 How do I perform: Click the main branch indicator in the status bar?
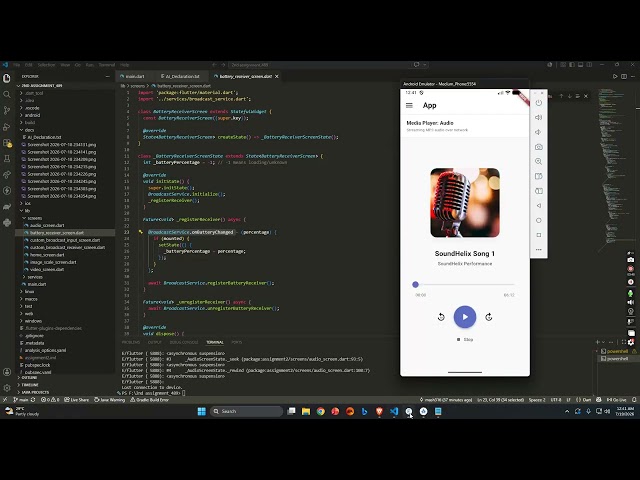(x=21, y=400)
